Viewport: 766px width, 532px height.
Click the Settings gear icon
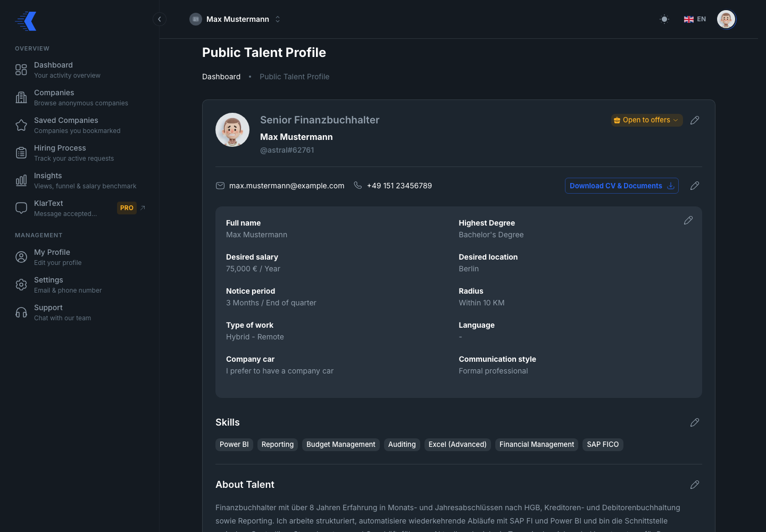tap(21, 285)
